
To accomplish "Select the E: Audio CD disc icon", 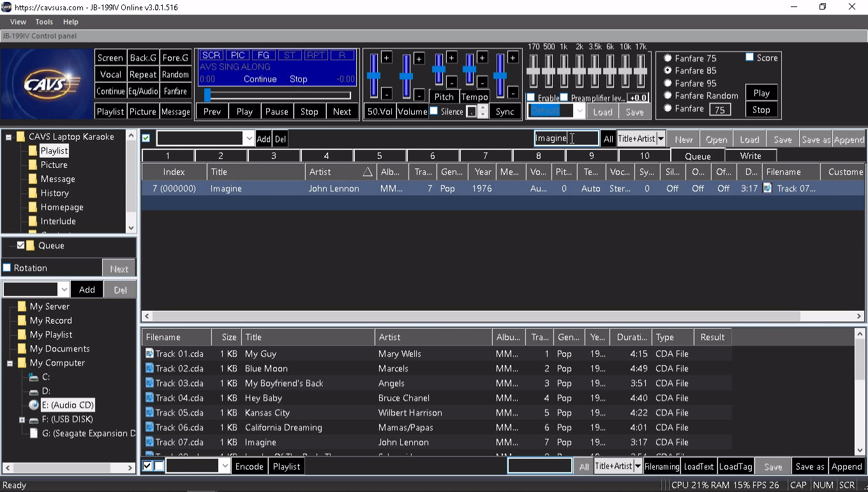I will pyautogui.click(x=34, y=405).
